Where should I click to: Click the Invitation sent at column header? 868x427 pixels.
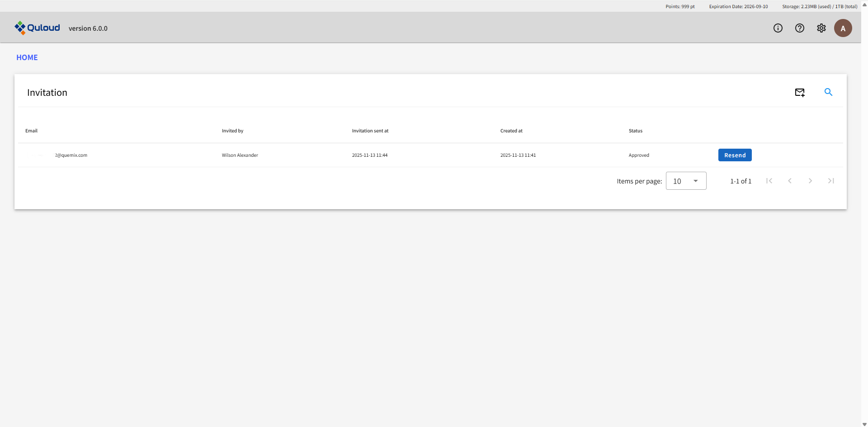pyautogui.click(x=370, y=131)
